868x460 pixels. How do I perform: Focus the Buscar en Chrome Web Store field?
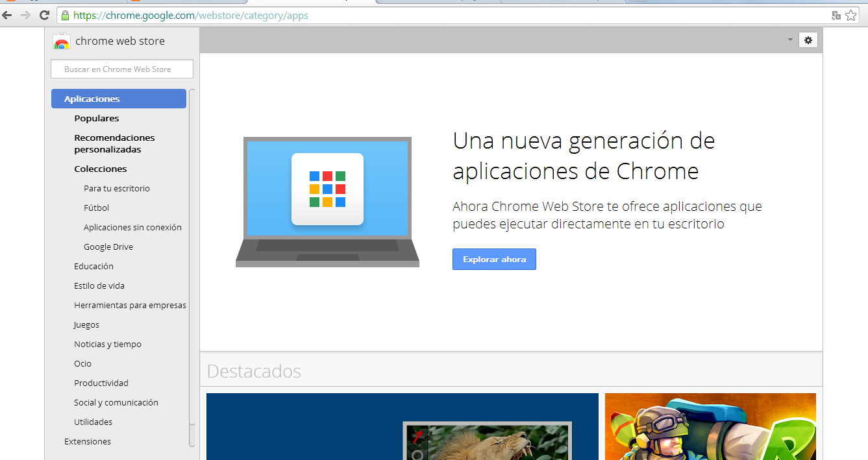[x=122, y=69]
